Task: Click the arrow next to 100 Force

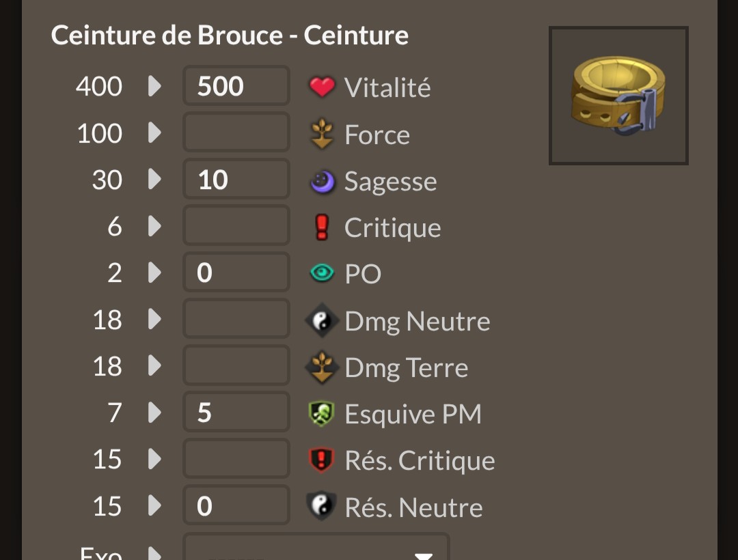Action: pos(154,132)
